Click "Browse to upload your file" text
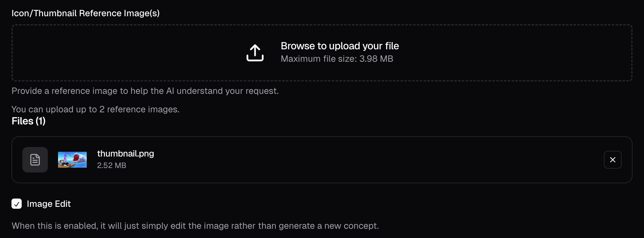 (x=340, y=46)
